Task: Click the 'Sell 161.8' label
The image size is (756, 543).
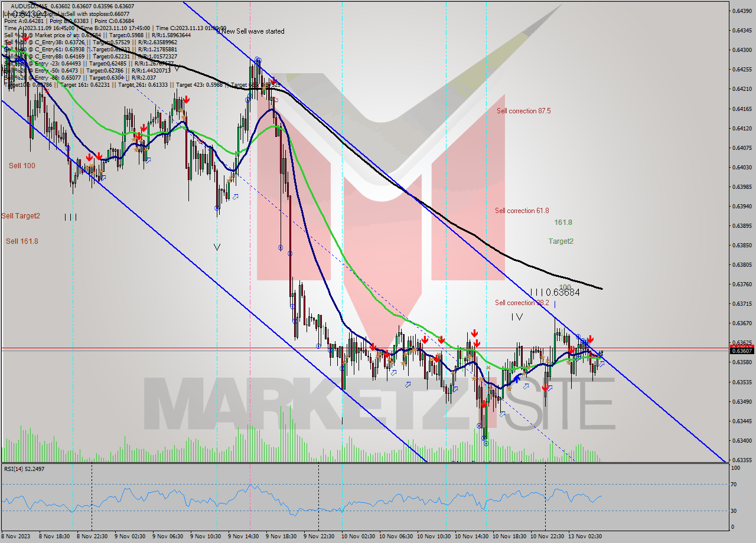Action: 22,241
